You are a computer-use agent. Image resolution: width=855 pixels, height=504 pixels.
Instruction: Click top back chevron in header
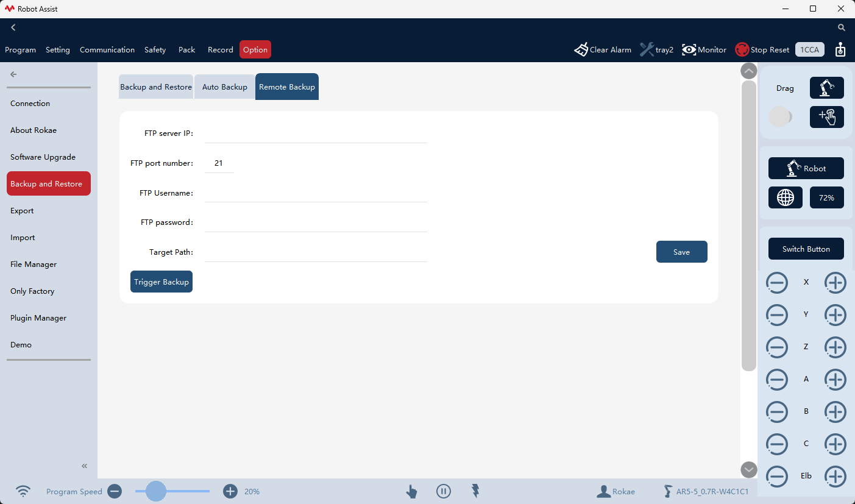[13, 27]
